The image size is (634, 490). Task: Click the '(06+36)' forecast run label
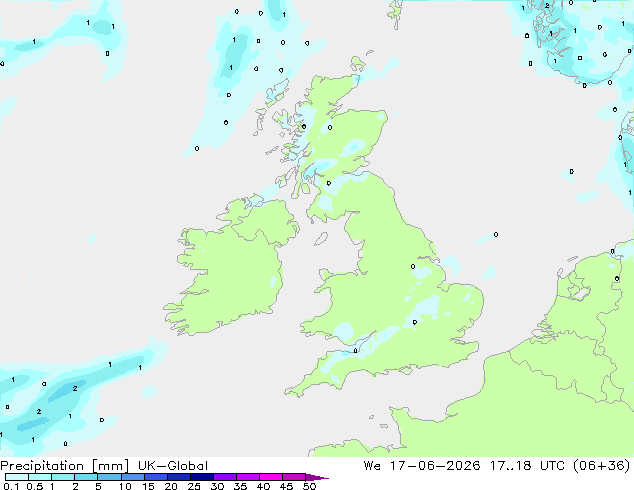(x=602, y=465)
